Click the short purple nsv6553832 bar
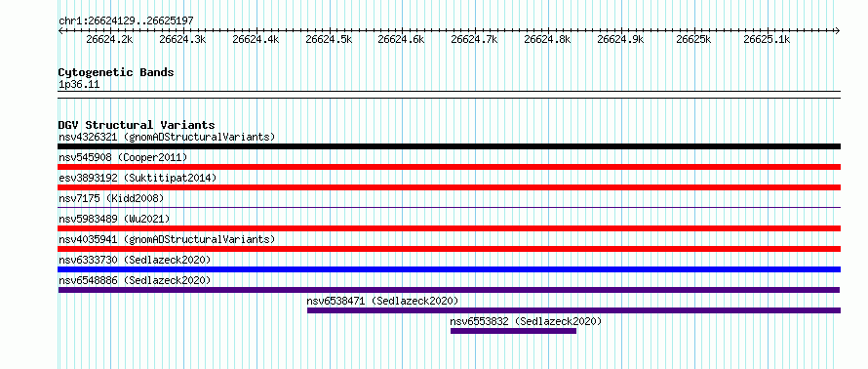 click(513, 331)
